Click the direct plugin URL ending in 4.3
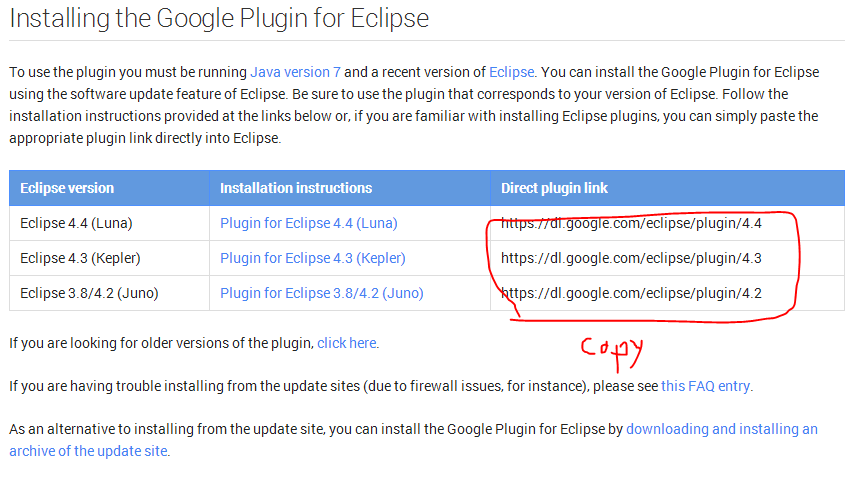Viewport: 859px width, 477px height. coord(631,258)
